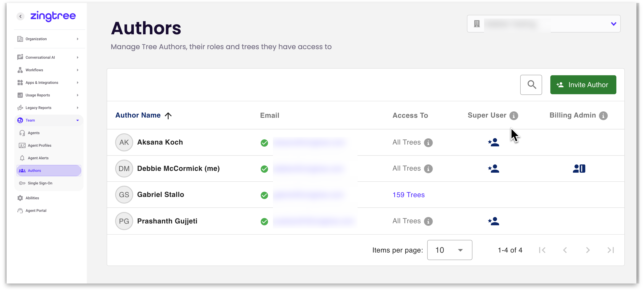Open the Items per page dropdown
The image size is (644, 290).
[x=449, y=250]
